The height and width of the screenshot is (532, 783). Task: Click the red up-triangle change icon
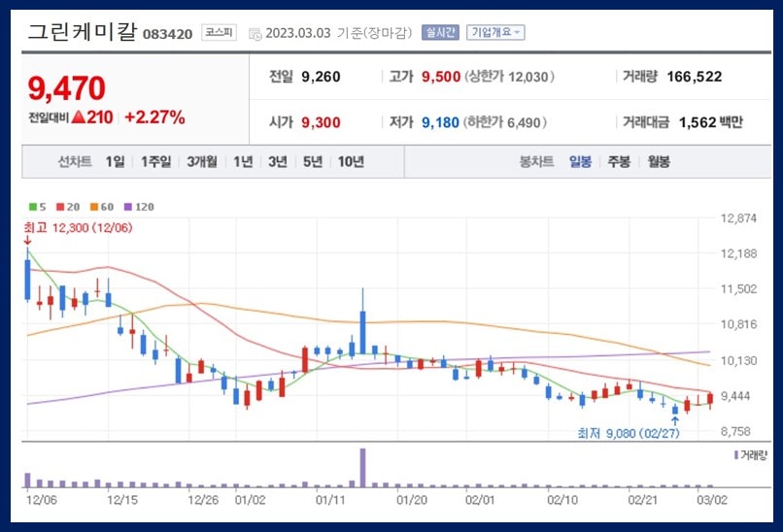[x=79, y=117]
